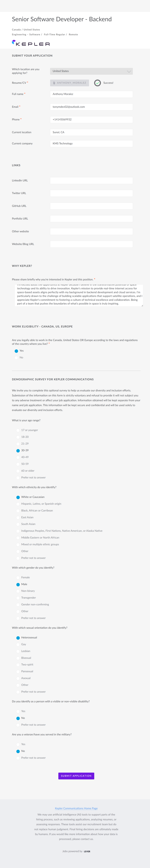Click into the GitHub URL field
The image size is (150, 868).
point(91,206)
